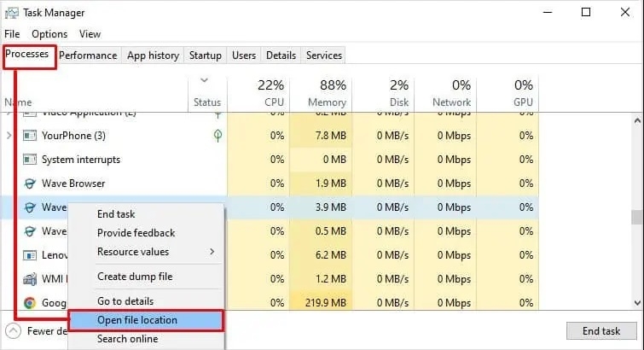Click the YourPhone process icon

click(30, 136)
